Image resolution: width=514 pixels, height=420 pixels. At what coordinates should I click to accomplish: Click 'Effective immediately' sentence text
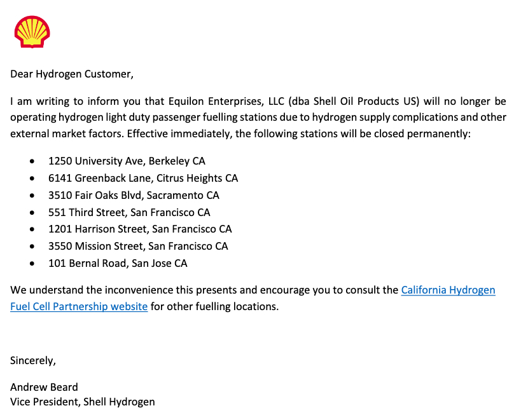point(298,133)
